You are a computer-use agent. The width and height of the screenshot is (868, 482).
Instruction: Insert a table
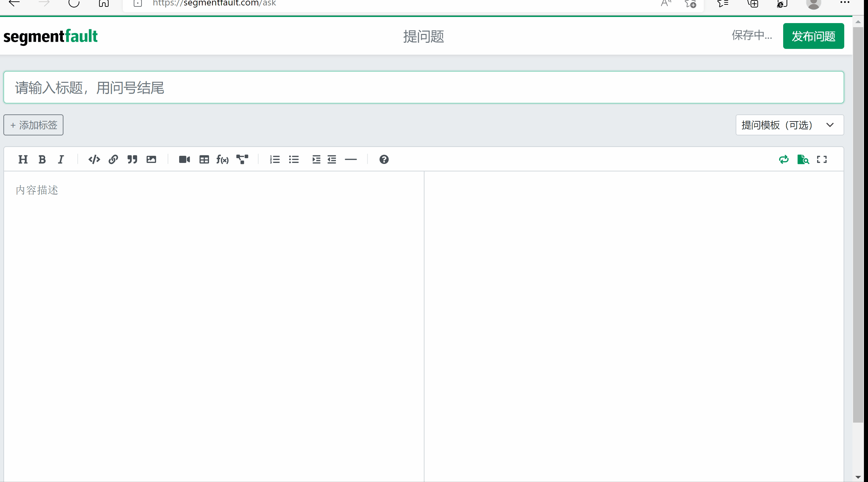[204, 159]
